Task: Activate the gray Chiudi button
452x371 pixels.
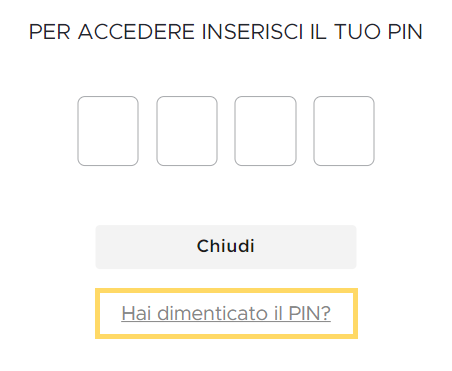Action: coord(226,247)
